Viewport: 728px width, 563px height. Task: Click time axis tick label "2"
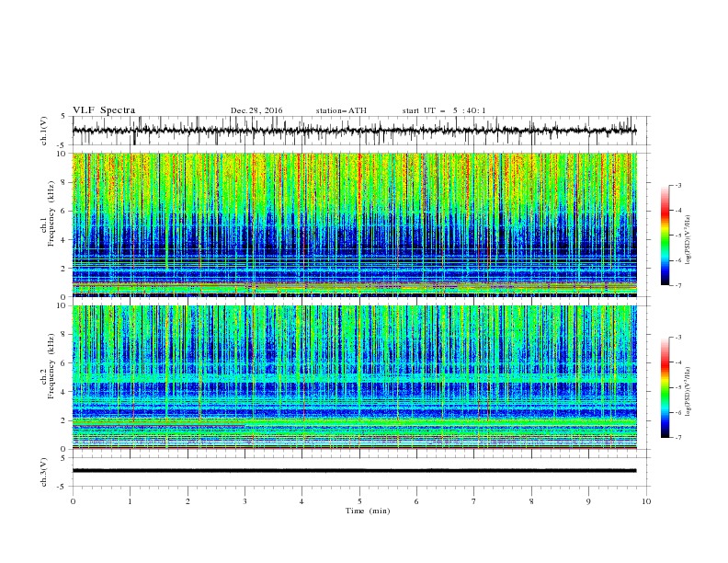188,501
